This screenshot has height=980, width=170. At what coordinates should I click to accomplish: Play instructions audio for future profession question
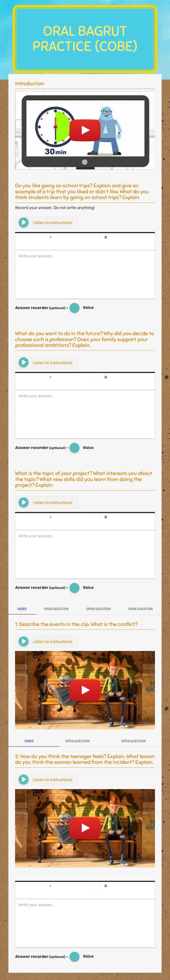(24, 363)
